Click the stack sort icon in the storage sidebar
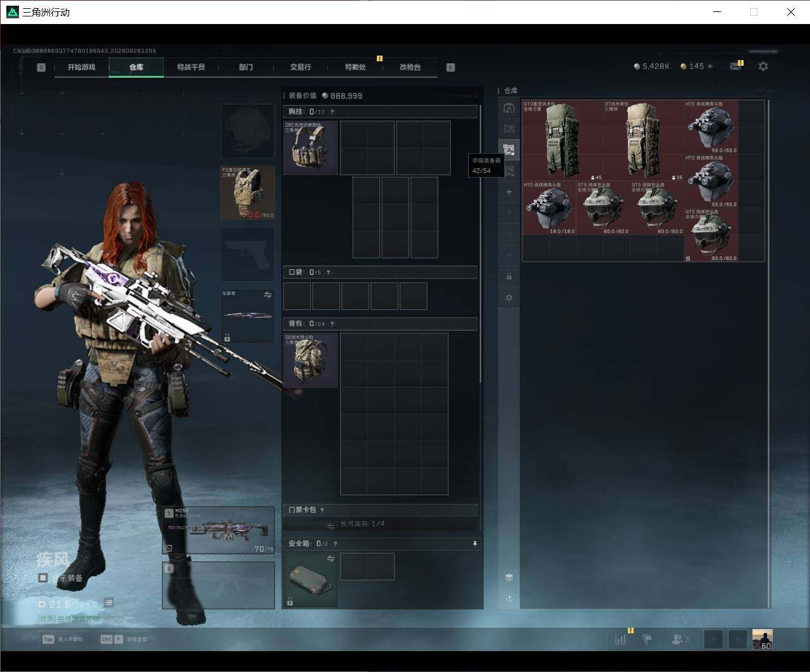Screen dimensions: 810x672 tap(509, 577)
